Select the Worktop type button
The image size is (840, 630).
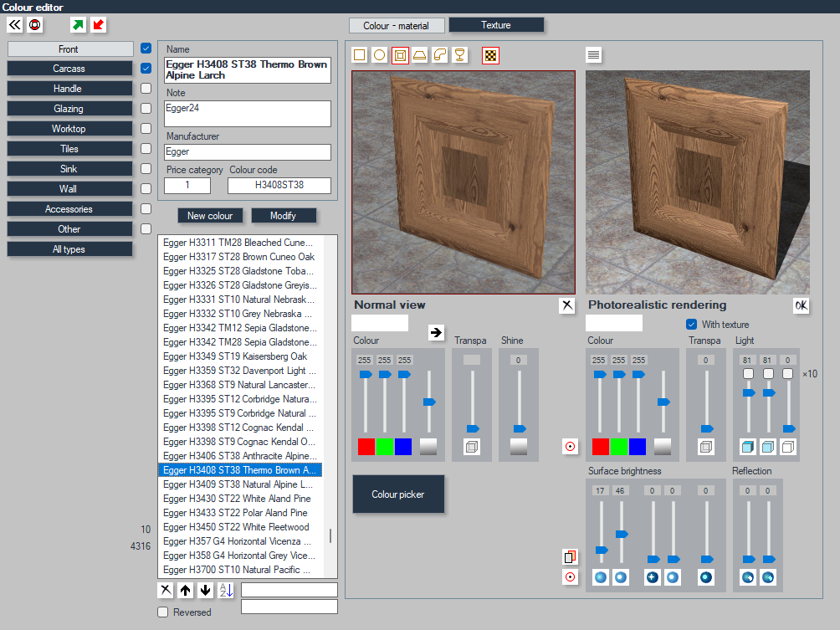(x=69, y=129)
